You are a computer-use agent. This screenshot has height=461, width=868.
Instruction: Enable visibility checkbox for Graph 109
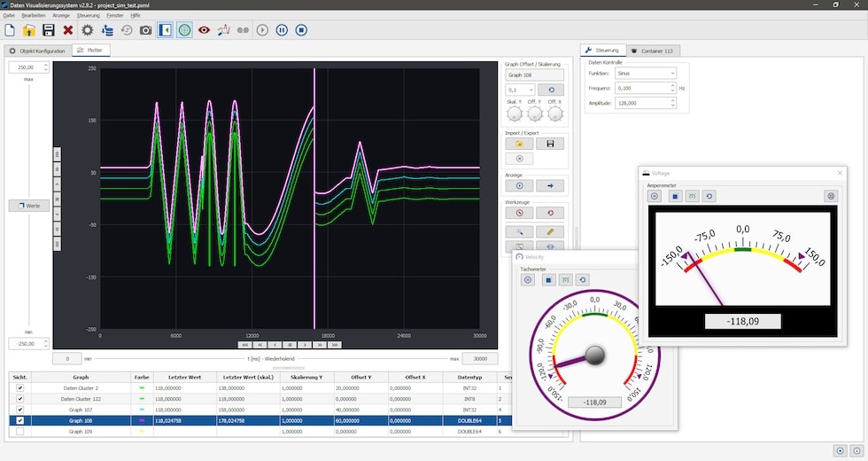pos(19,431)
